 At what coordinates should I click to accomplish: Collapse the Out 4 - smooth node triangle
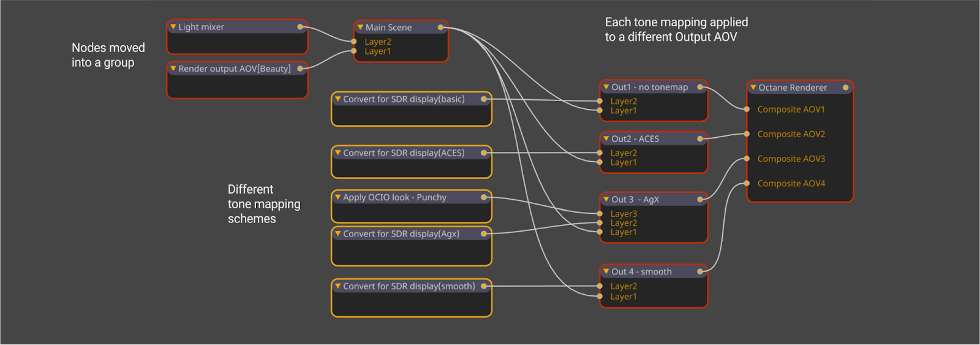606,271
